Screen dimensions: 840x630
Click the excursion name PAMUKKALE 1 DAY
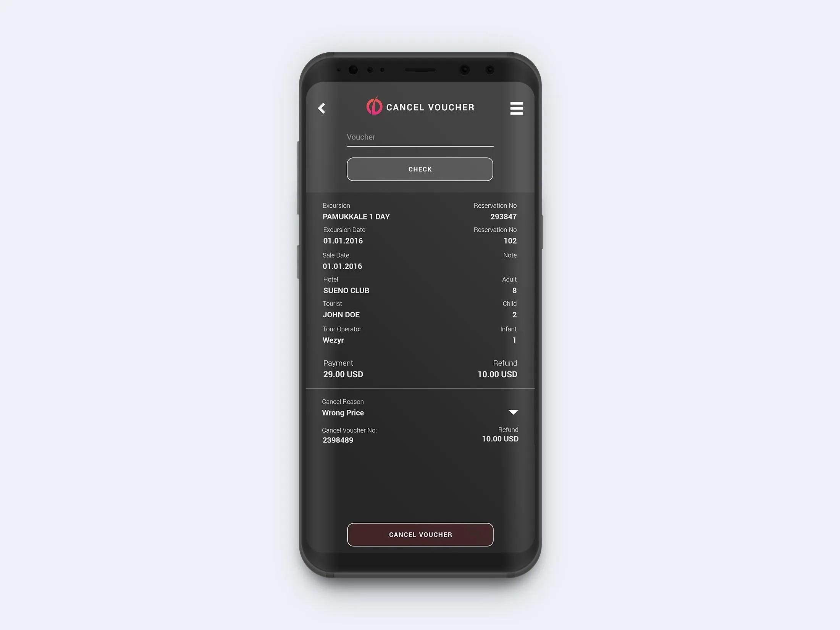click(356, 216)
